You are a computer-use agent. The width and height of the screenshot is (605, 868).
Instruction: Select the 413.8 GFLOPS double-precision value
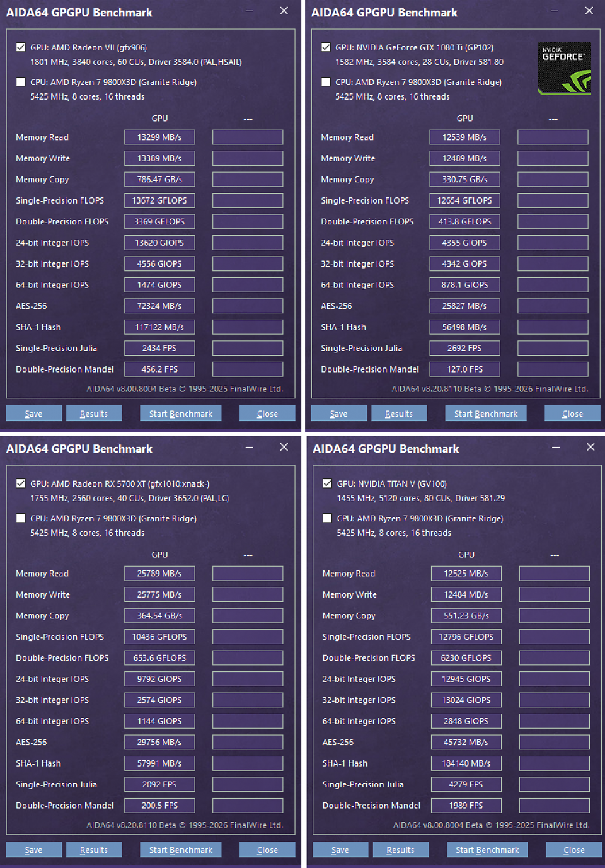pos(464,222)
